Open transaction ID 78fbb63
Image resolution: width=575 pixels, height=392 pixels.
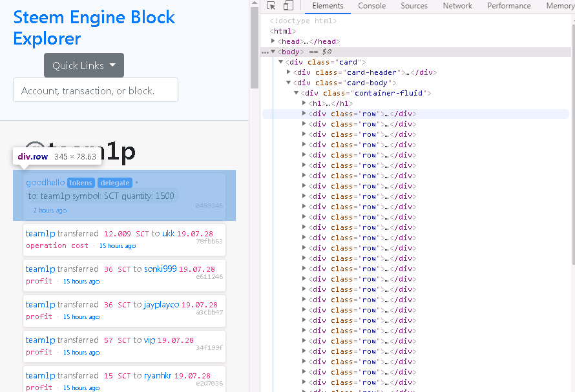tap(209, 242)
